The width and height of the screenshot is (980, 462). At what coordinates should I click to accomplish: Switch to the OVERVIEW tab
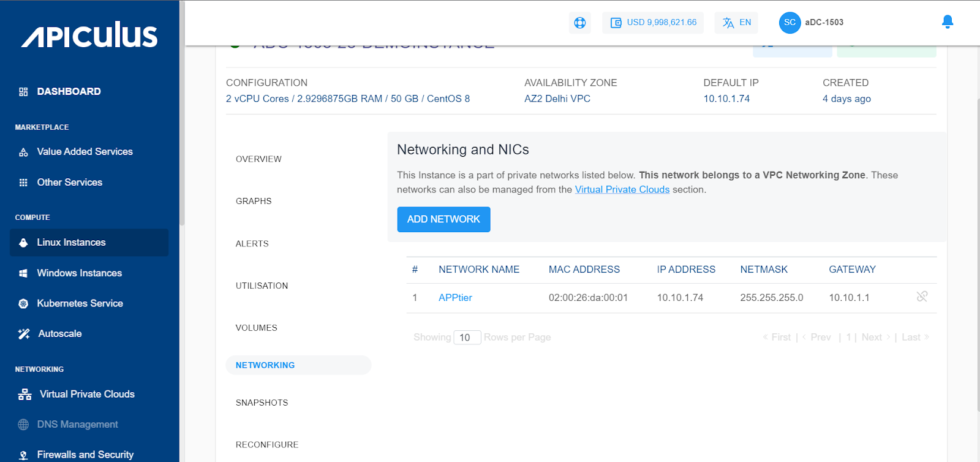[x=258, y=159]
